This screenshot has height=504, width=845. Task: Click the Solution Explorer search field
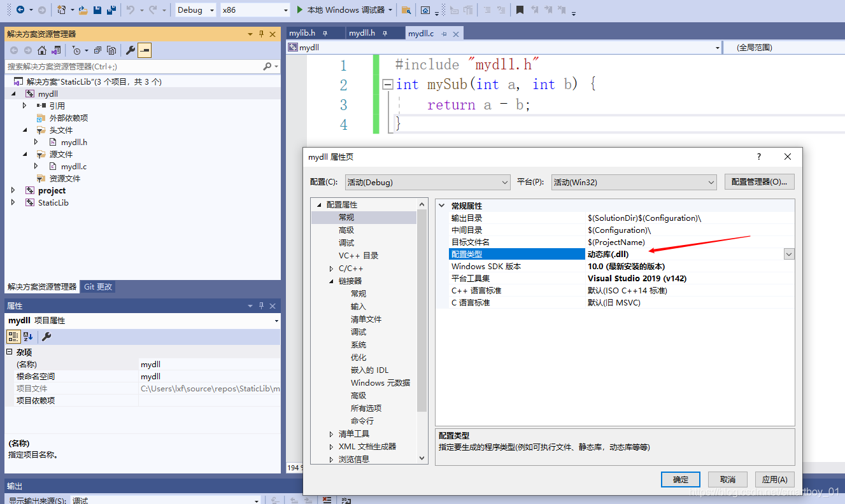tap(134, 66)
